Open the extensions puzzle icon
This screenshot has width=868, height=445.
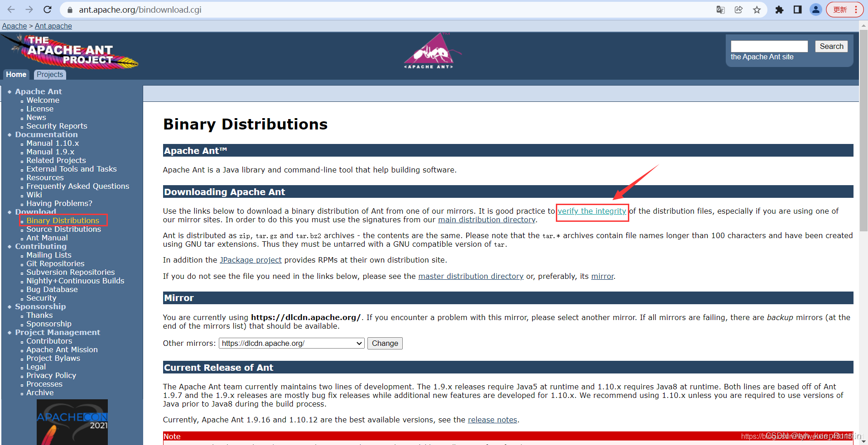click(779, 10)
